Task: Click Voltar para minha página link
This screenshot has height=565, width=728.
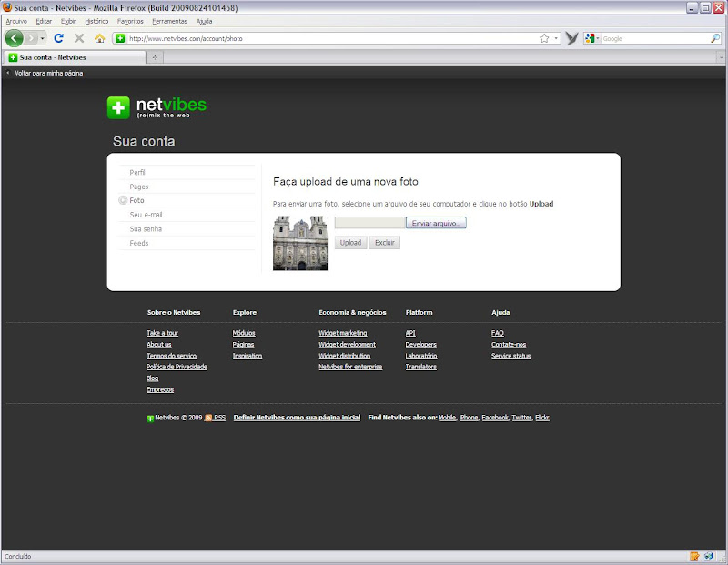Action: pos(49,73)
